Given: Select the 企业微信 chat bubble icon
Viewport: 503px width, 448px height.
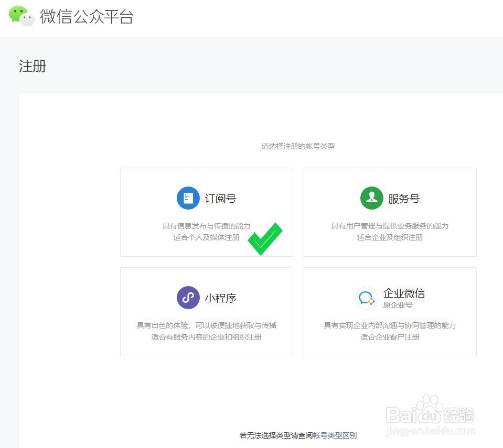Looking at the screenshot, I should click(x=366, y=298).
